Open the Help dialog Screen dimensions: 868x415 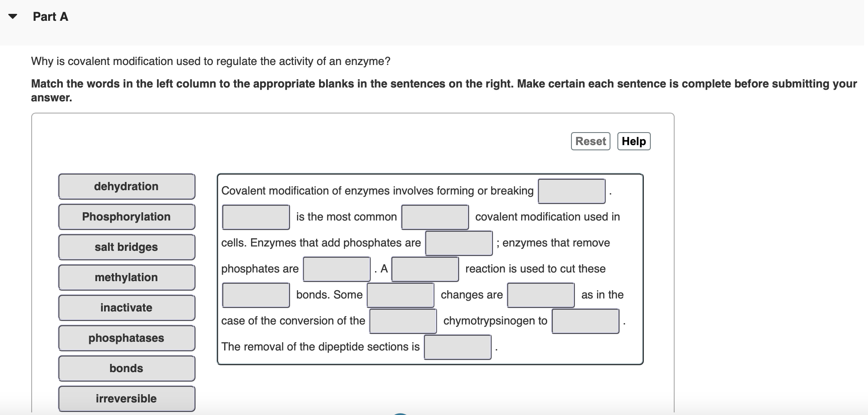click(633, 141)
